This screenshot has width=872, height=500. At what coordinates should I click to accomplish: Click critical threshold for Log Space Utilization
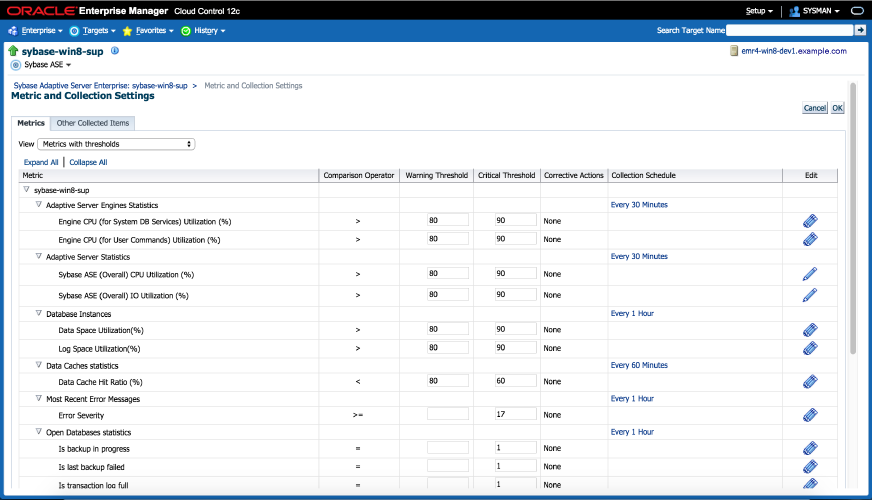pyautogui.click(x=516, y=348)
